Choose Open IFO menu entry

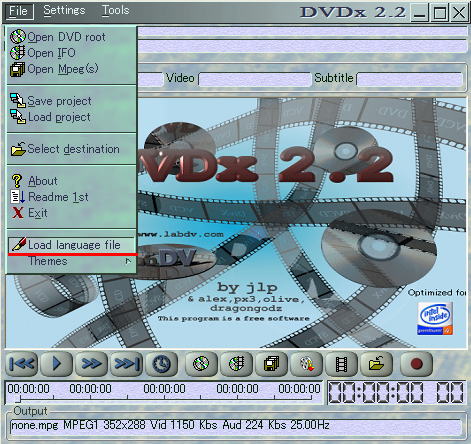(72, 53)
